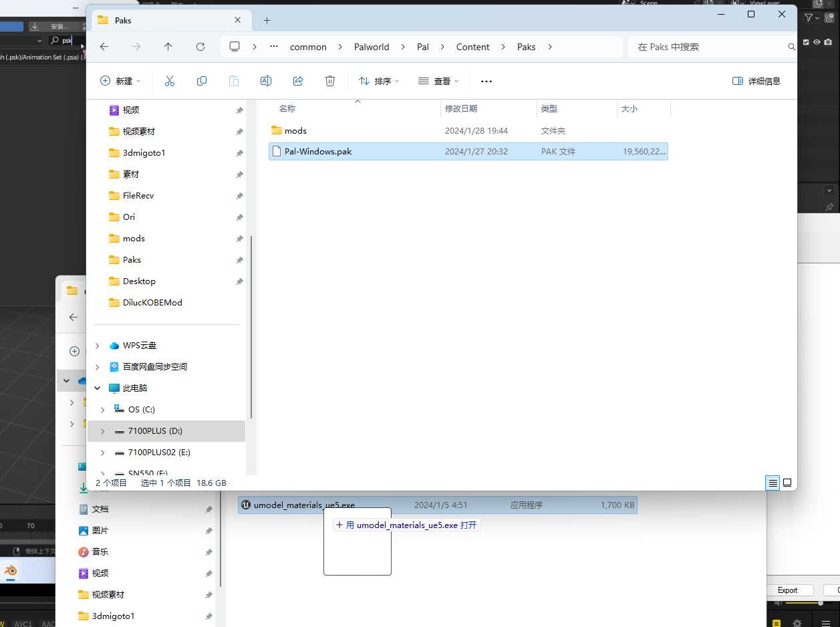Click the Copy icon in Explorer toolbar

[x=202, y=81]
